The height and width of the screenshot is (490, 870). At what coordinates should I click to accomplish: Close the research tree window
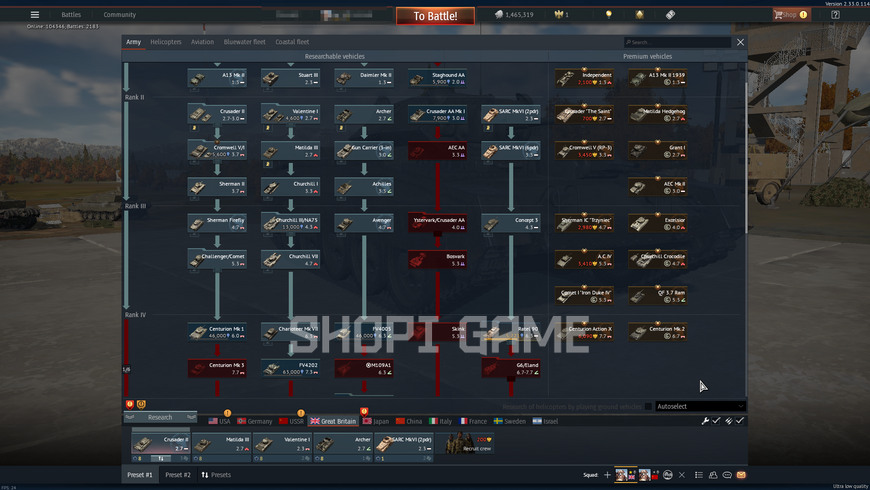tap(740, 42)
